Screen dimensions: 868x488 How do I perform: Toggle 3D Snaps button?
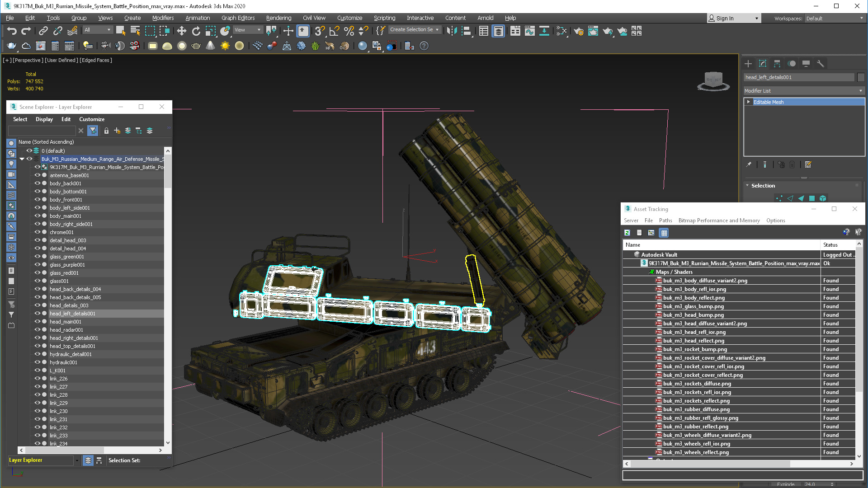(320, 31)
